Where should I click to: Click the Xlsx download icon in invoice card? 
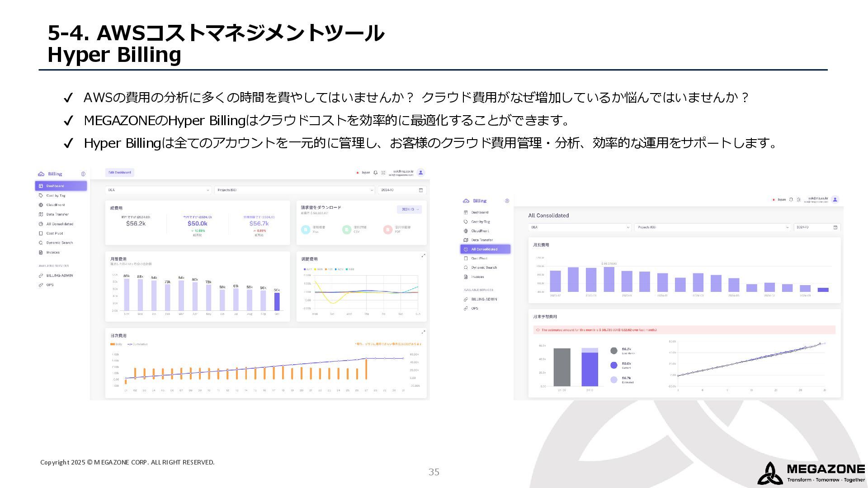coord(305,230)
